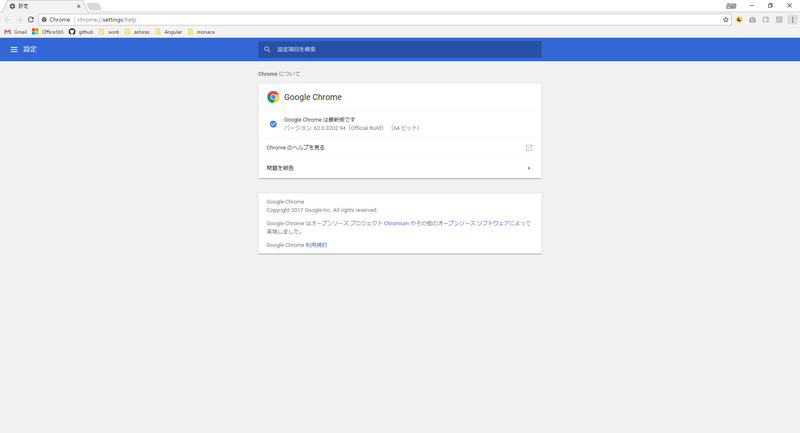This screenshot has width=800, height=433.
Task: Click the profile name button in title bar
Action: [x=731, y=6]
